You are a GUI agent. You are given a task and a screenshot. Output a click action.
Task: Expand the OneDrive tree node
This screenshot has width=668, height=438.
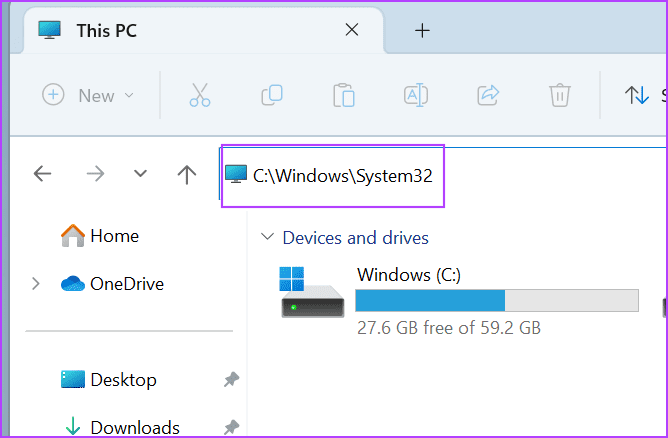[x=36, y=284]
